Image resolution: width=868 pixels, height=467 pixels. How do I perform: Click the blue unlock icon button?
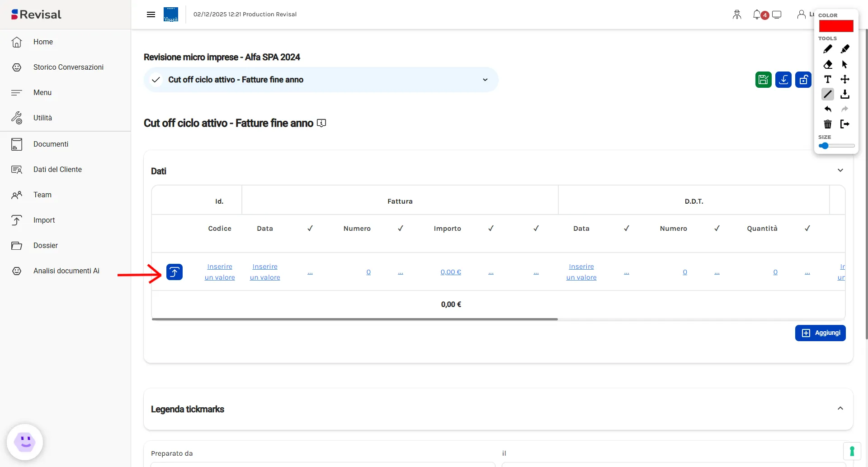point(803,80)
